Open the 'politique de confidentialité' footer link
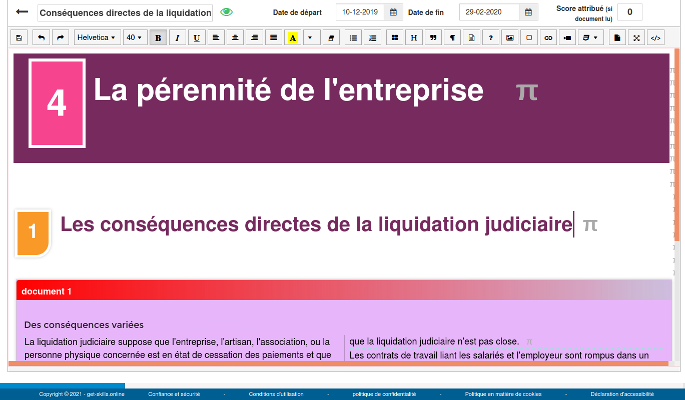685x400 pixels. [384, 394]
